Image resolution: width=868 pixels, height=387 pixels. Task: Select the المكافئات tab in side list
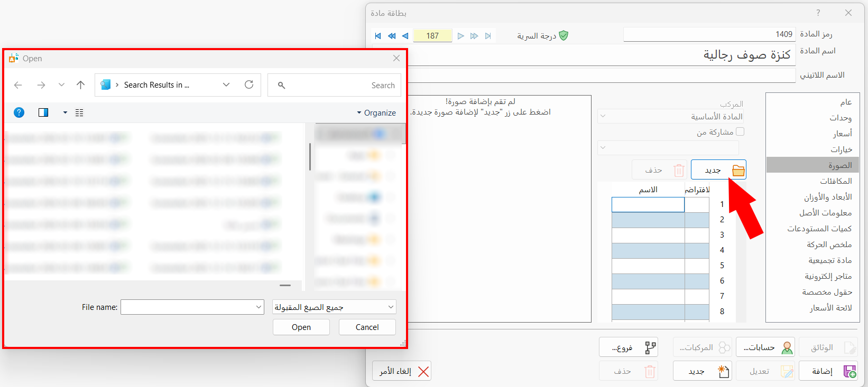(x=812, y=181)
